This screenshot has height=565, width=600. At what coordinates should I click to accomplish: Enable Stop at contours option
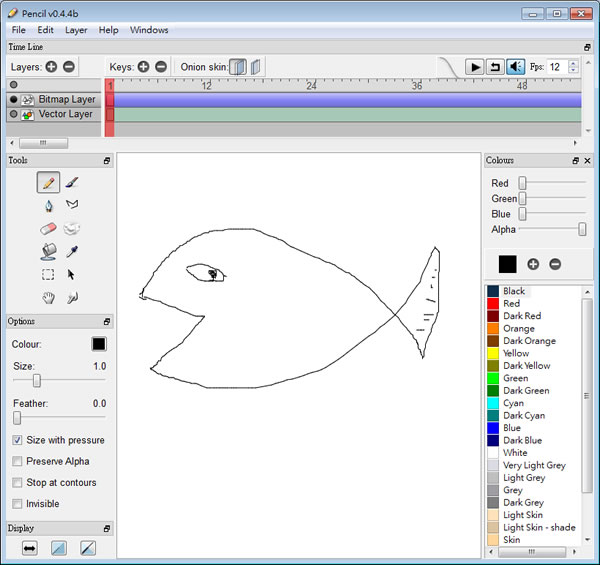coord(18,482)
